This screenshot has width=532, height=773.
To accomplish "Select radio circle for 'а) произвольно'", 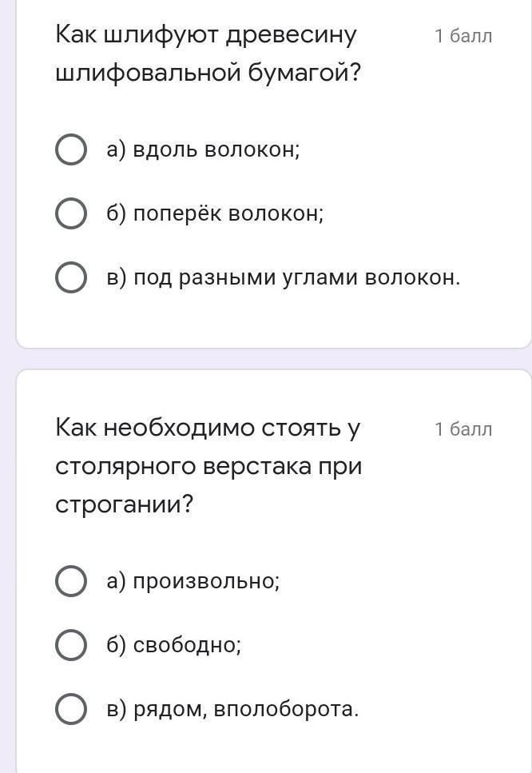I will 71,581.
